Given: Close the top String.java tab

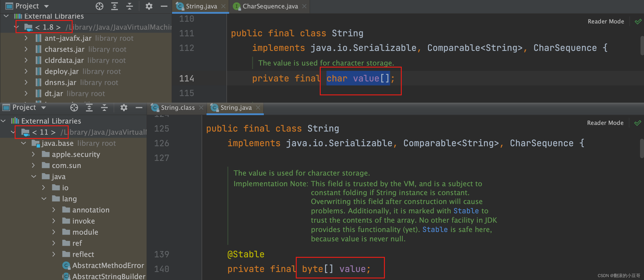Looking at the screenshot, I should coord(223,6).
